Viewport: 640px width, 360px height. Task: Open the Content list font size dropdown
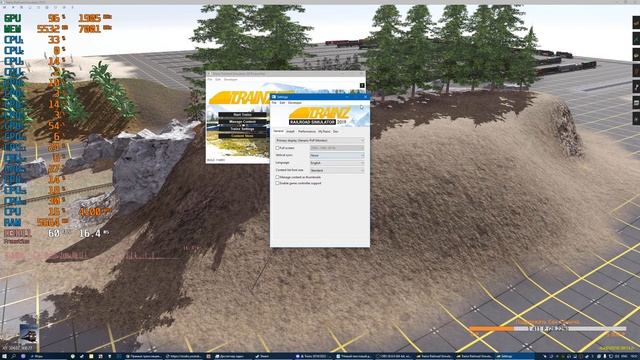[x=337, y=170]
